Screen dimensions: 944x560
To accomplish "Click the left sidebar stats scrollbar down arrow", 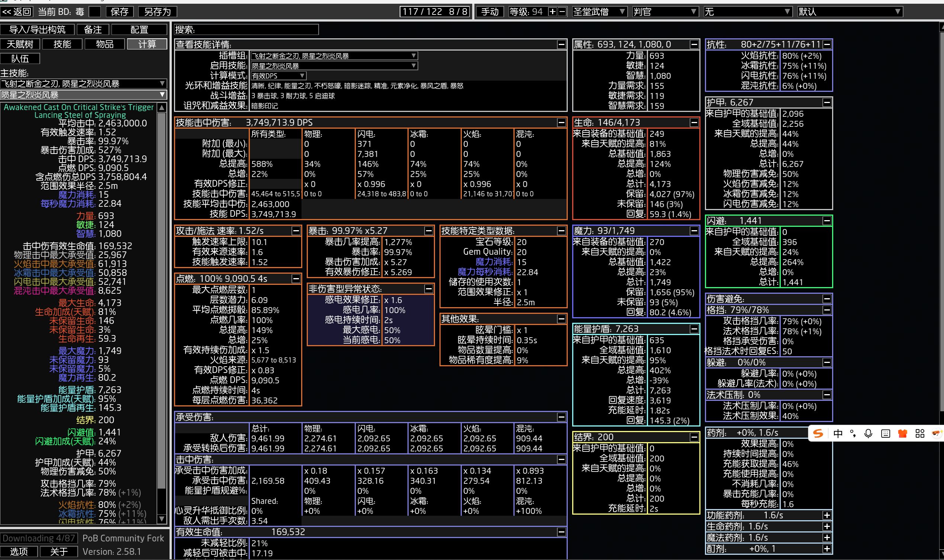I will click(161, 519).
